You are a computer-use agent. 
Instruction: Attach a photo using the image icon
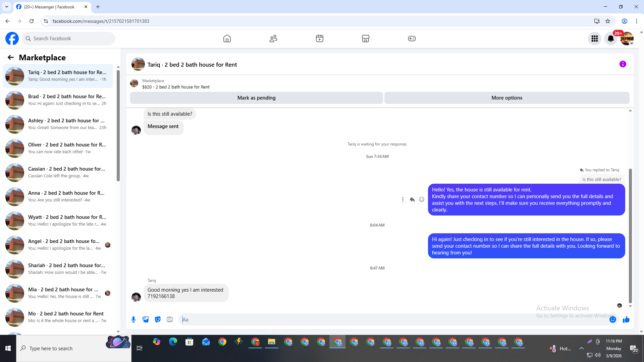(x=146, y=319)
